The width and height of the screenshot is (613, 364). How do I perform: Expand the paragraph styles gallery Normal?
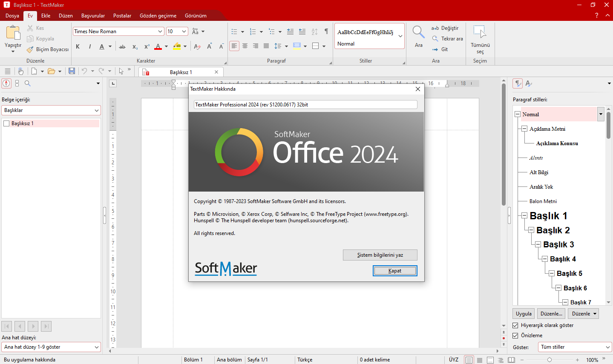[x=400, y=37]
